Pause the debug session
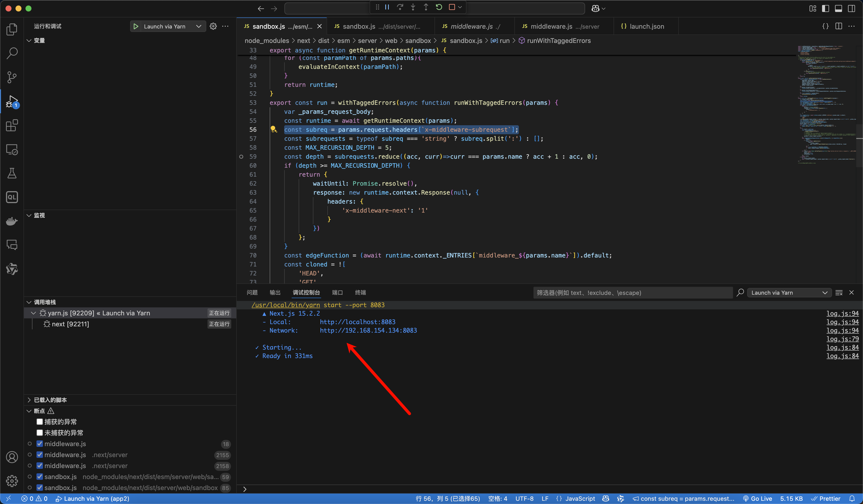Viewport: 863px width, 504px height. pyautogui.click(x=387, y=7)
